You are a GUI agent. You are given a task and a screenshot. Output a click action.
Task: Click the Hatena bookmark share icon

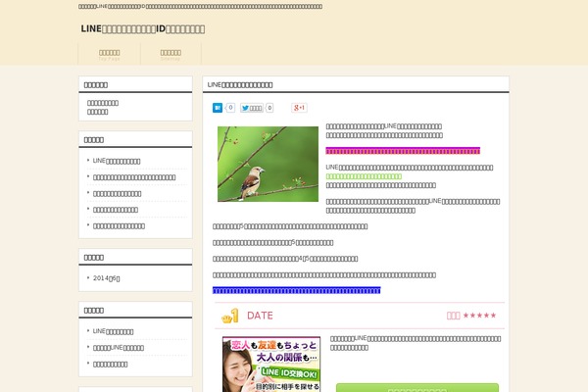[218, 108]
